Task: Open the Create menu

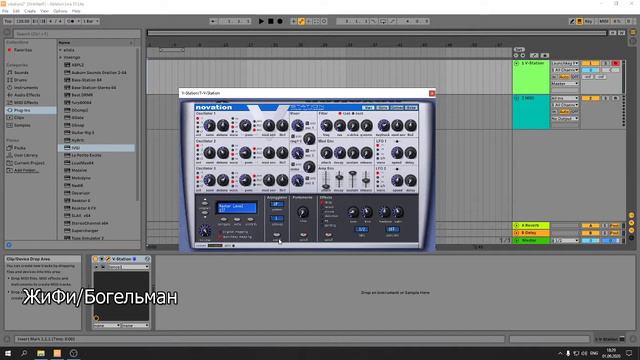Action: click(30, 11)
